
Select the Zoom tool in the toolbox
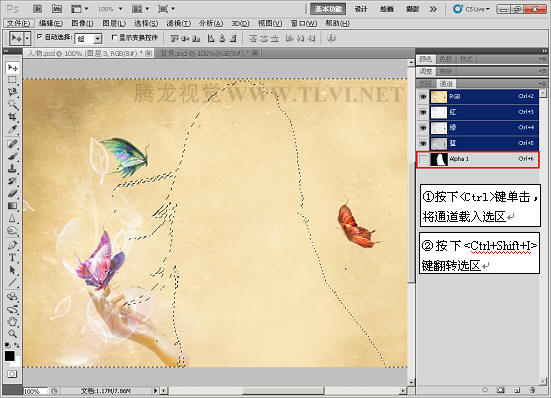pyautogui.click(x=13, y=334)
